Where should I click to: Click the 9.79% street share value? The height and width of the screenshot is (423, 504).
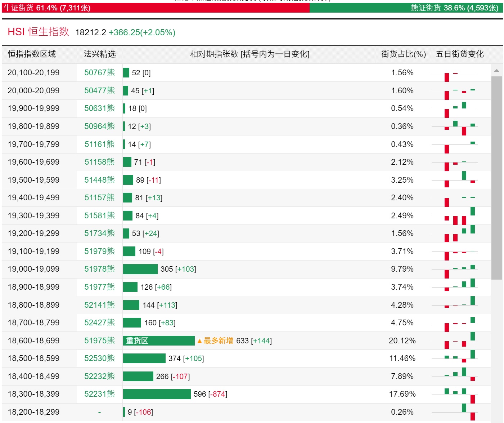click(x=402, y=269)
